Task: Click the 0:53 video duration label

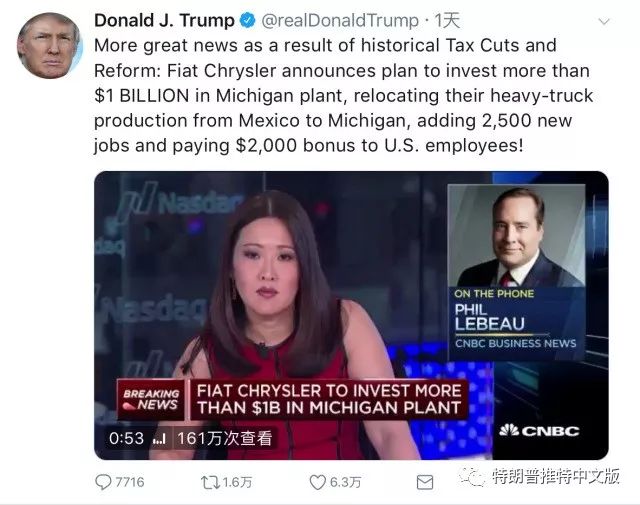Action: tap(126, 439)
